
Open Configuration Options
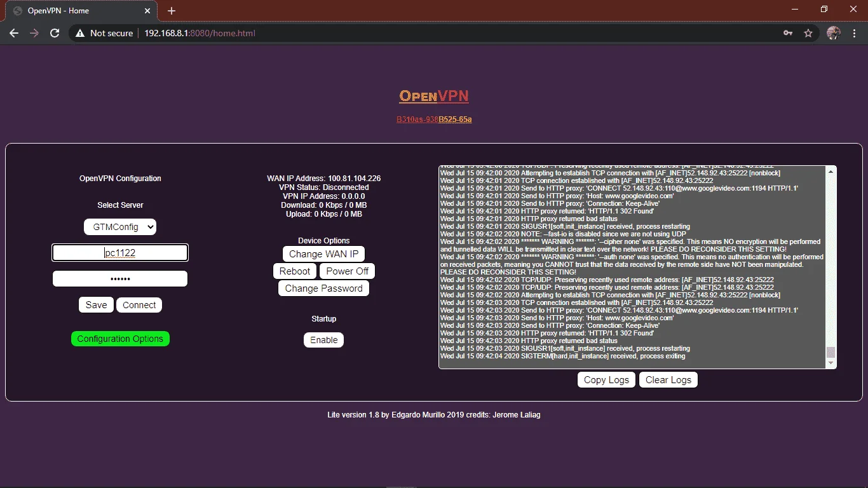click(x=120, y=339)
